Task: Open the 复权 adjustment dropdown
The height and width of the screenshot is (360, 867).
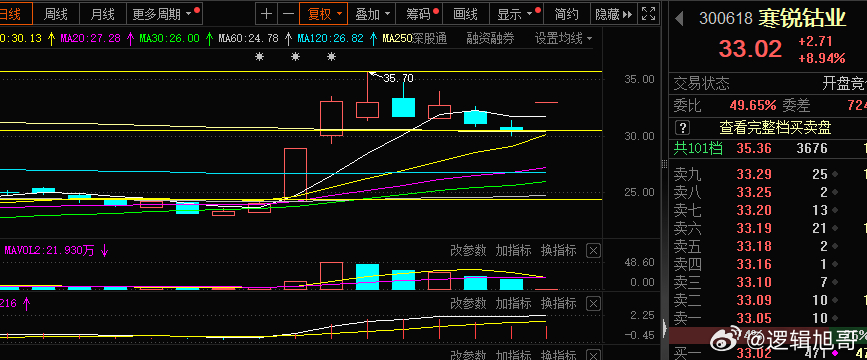Action: point(324,14)
